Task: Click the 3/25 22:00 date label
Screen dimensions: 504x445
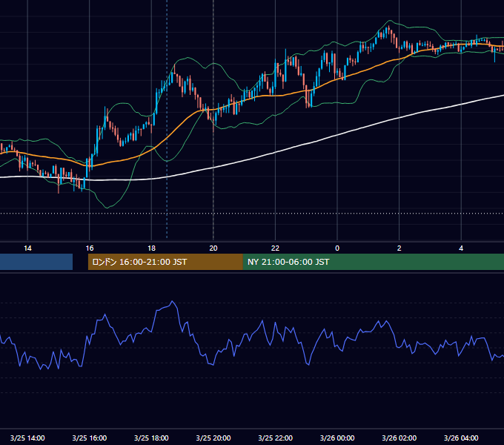Action: pos(276,438)
